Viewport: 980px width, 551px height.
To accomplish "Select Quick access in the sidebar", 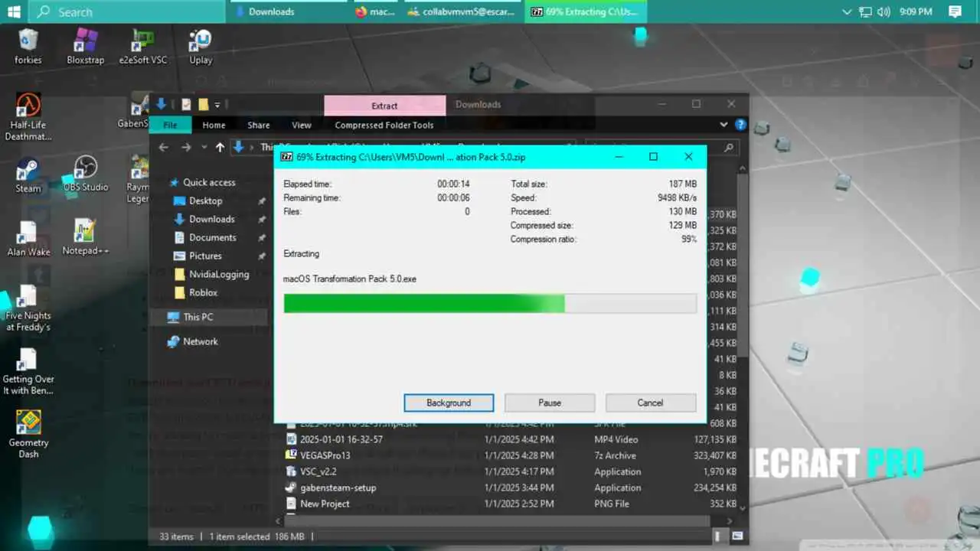I will tap(209, 182).
